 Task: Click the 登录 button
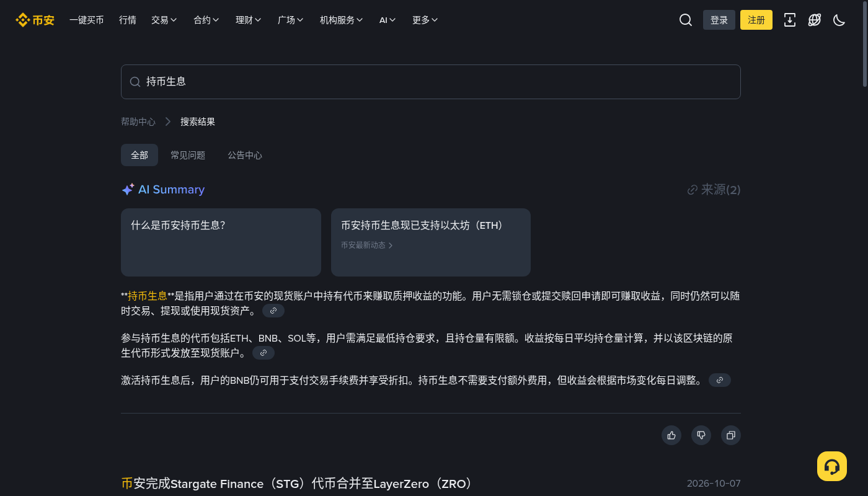719,20
